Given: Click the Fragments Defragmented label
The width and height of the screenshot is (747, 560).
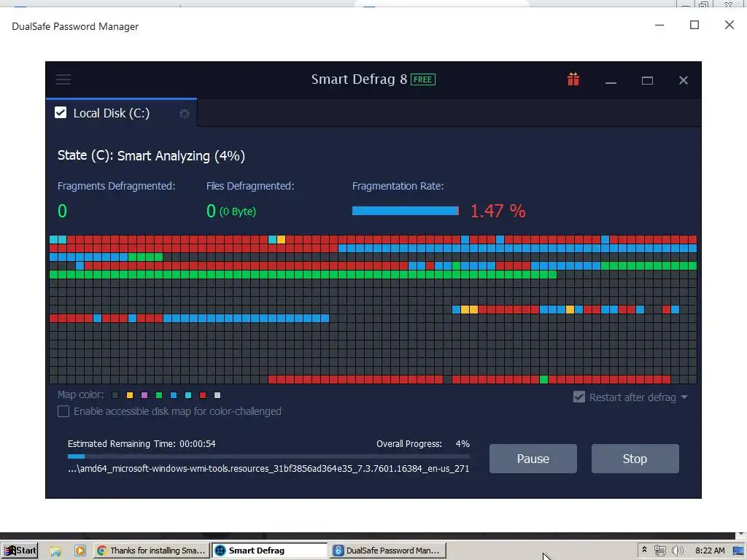Looking at the screenshot, I should point(116,186).
